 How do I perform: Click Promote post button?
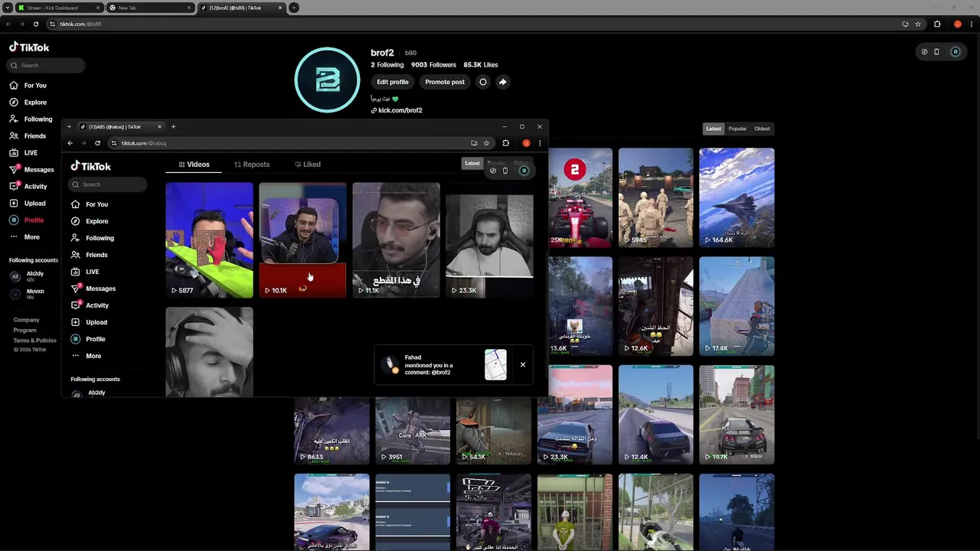click(x=445, y=82)
